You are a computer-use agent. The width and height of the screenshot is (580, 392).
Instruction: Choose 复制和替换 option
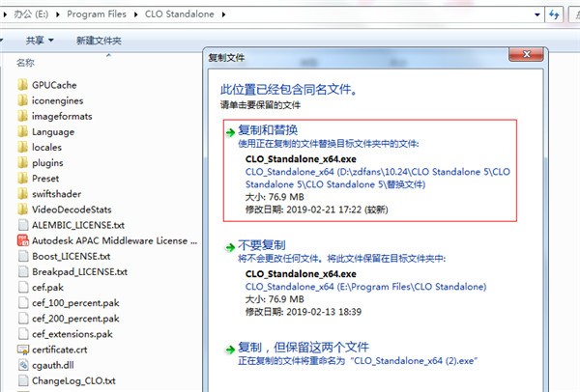coord(370,170)
